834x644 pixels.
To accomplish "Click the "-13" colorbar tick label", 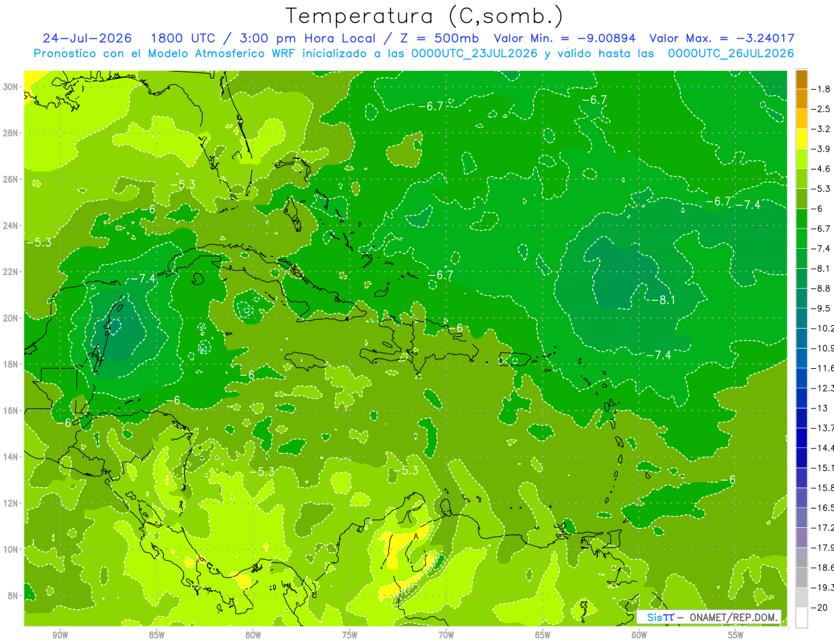I will pos(820,408).
